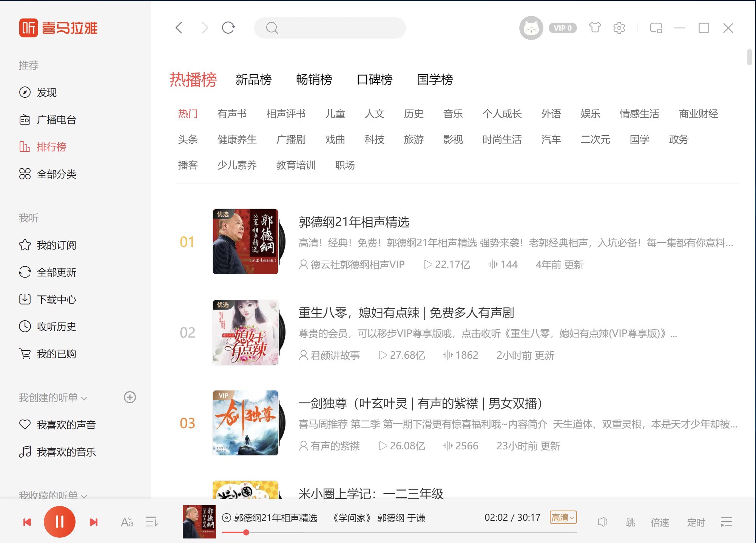The width and height of the screenshot is (756, 543).
Task: Refresh the page with reload icon
Action: click(228, 28)
